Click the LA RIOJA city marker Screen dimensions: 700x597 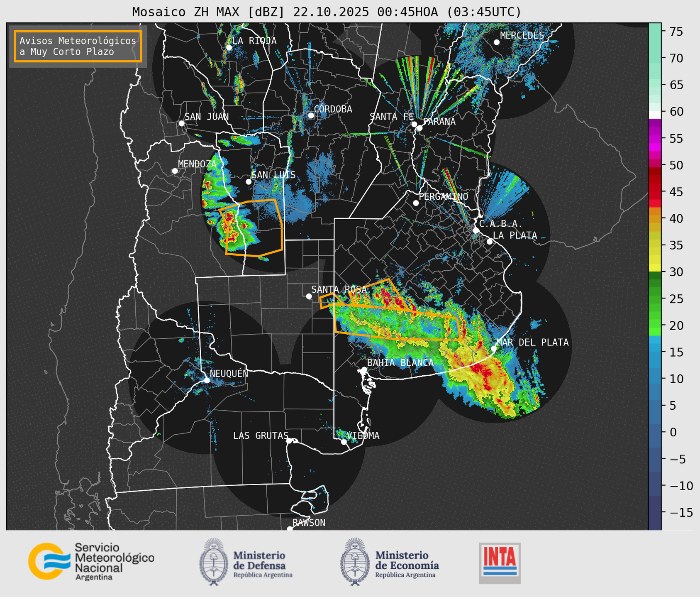pos(229,47)
